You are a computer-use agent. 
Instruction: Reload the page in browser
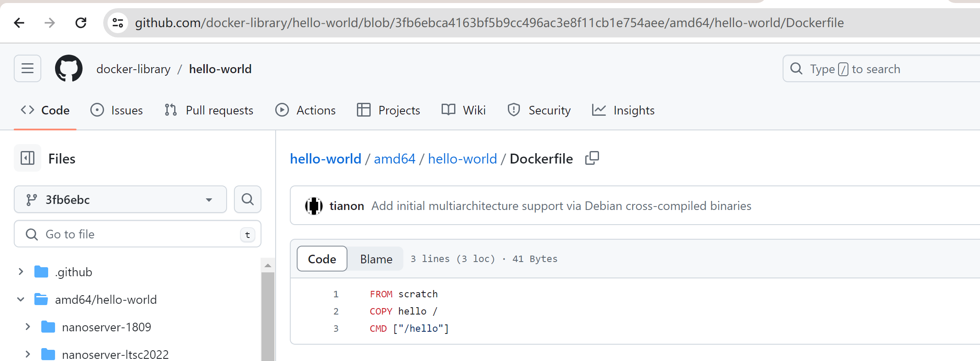click(81, 22)
